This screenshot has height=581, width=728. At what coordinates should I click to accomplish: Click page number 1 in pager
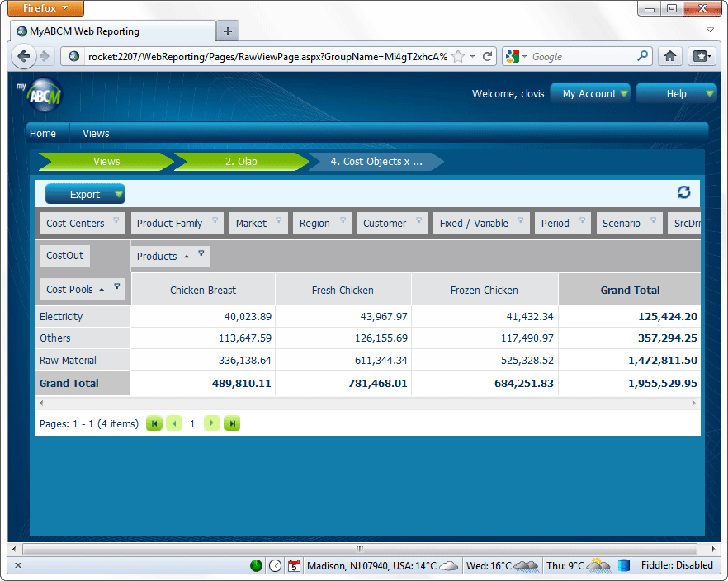pyautogui.click(x=192, y=423)
